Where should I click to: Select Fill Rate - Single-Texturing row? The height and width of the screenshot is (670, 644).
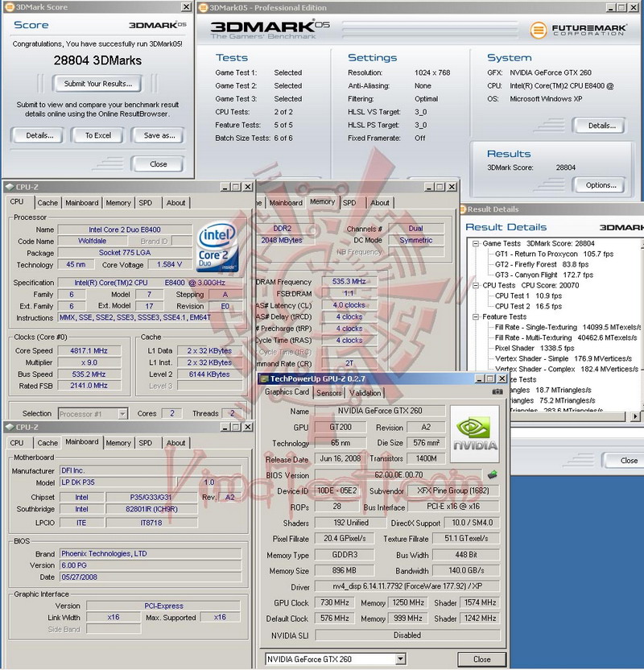(x=568, y=327)
